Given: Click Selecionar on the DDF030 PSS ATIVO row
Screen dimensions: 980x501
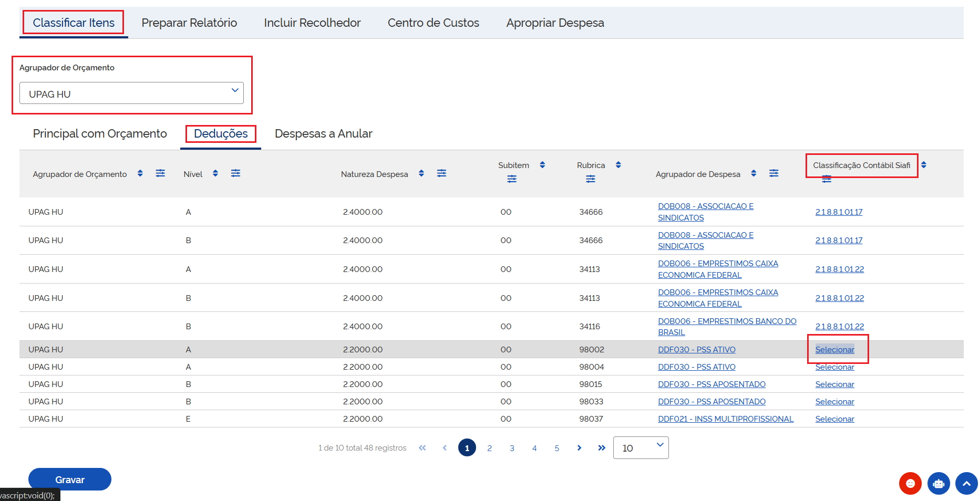Looking at the screenshot, I should point(835,349).
